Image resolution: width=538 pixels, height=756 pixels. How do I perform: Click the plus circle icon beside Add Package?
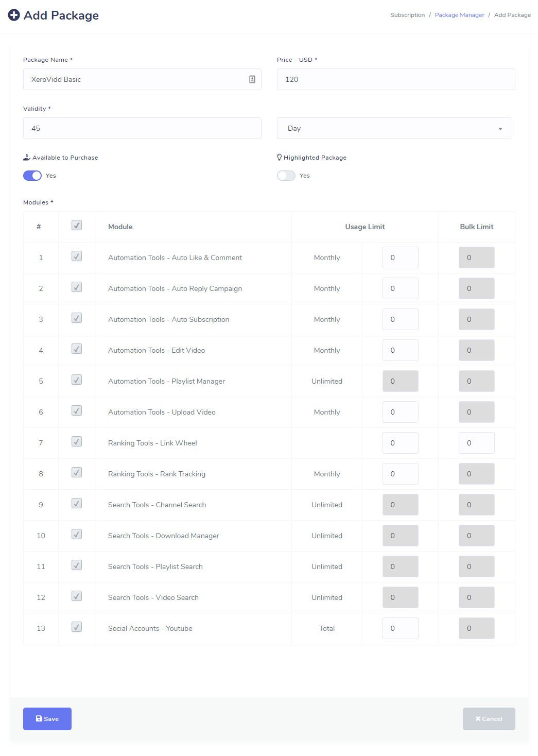[x=14, y=15]
